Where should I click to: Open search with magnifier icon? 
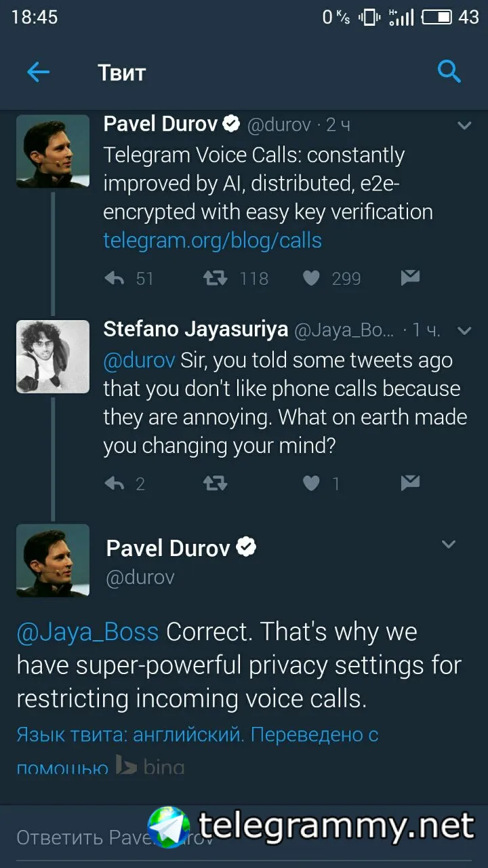click(449, 71)
